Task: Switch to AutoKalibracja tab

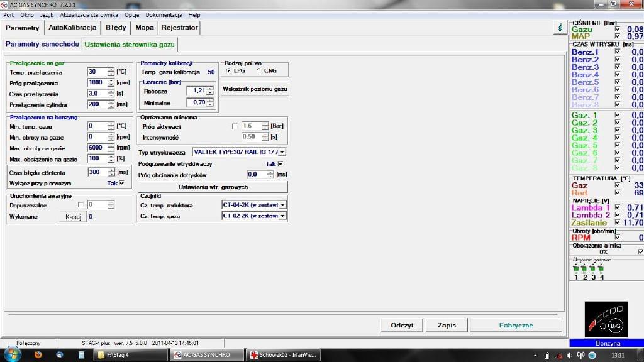Action: click(72, 28)
